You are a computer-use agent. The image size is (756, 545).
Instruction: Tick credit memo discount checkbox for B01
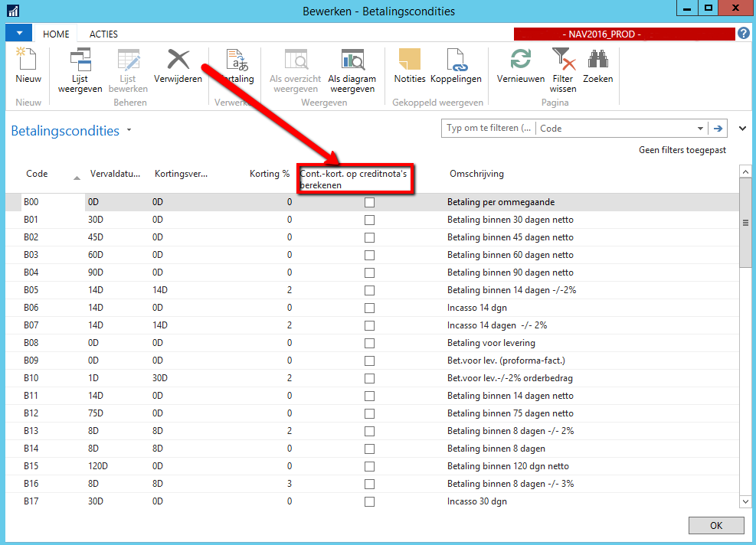(x=369, y=220)
